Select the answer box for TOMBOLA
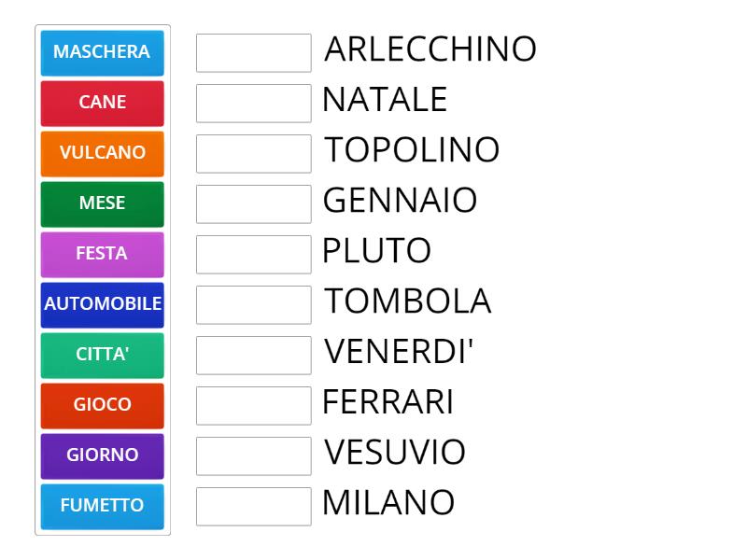 click(x=253, y=304)
